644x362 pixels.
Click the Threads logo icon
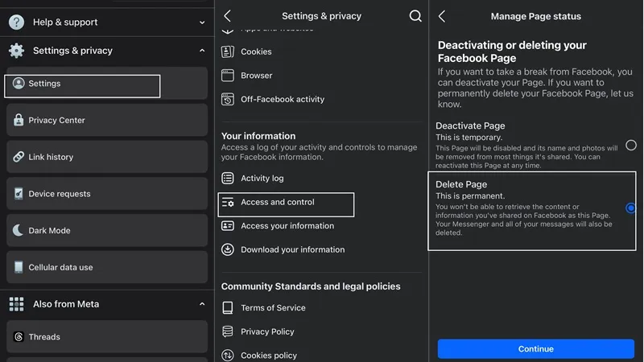coord(19,336)
